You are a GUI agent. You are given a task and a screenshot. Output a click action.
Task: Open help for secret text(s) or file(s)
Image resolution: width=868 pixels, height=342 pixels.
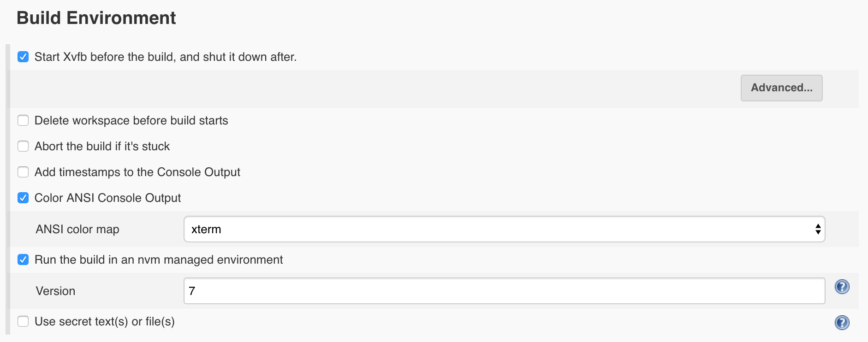842,322
